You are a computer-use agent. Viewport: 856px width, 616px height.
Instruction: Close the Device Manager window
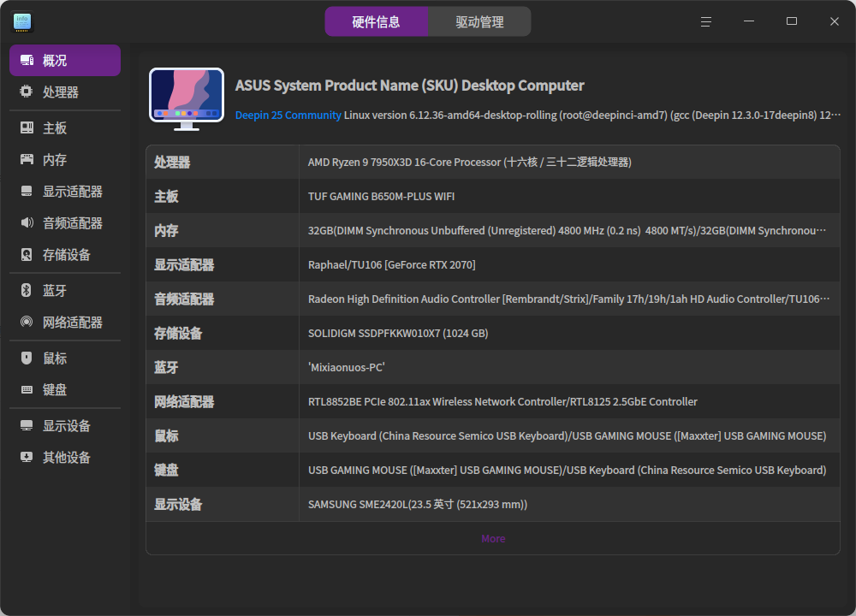(x=834, y=21)
